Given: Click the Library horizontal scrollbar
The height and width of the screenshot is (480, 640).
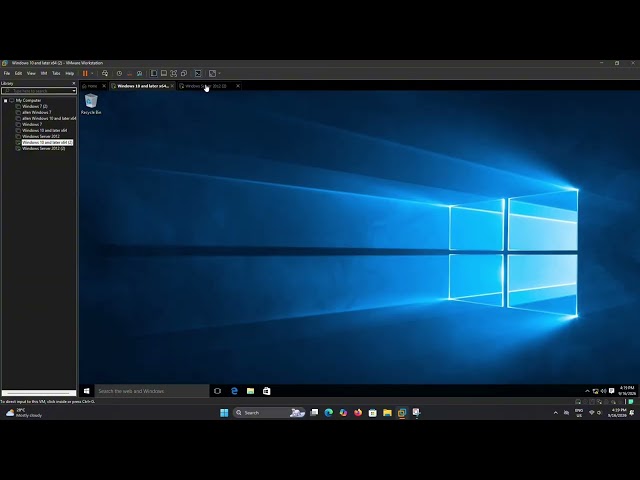Looking at the screenshot, I should tap(39, 393).
